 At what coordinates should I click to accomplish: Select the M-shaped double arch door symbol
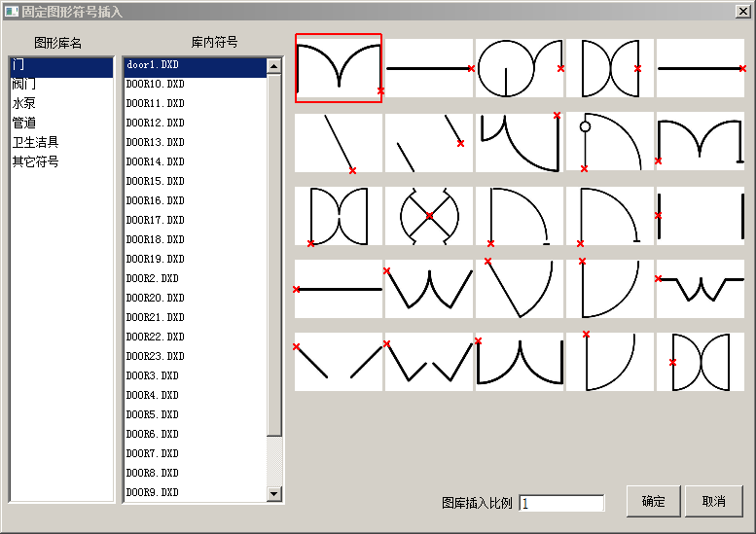coord(701,142)
